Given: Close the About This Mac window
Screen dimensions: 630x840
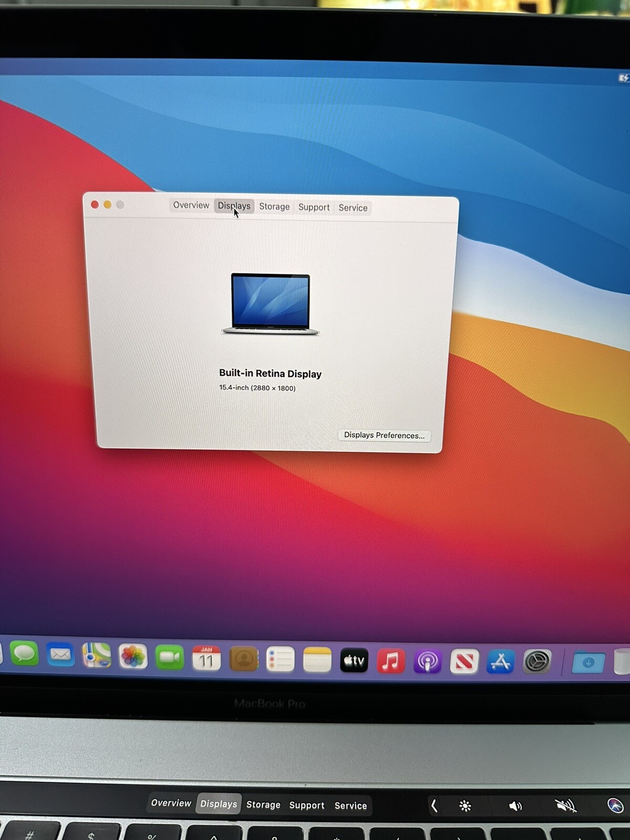Looking at the screenshot, I should pos(94,204).
